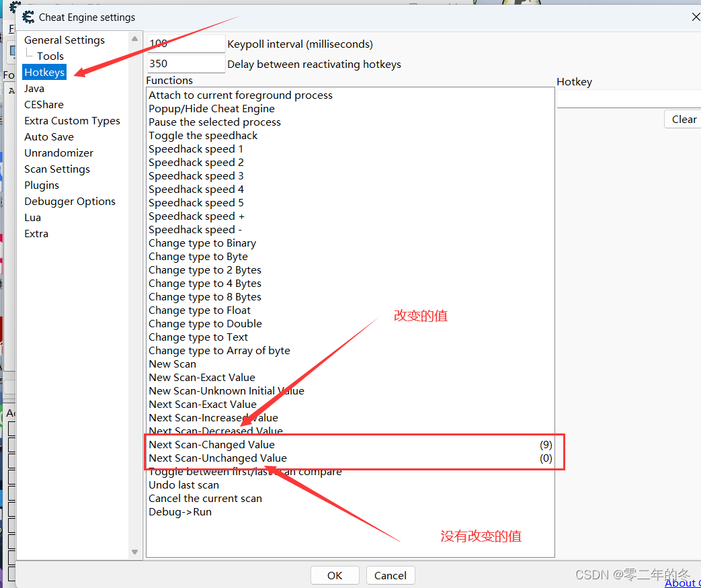Select 'New Scan-Exact Value' function
The image size is (701, 588).
coord(350,377)
